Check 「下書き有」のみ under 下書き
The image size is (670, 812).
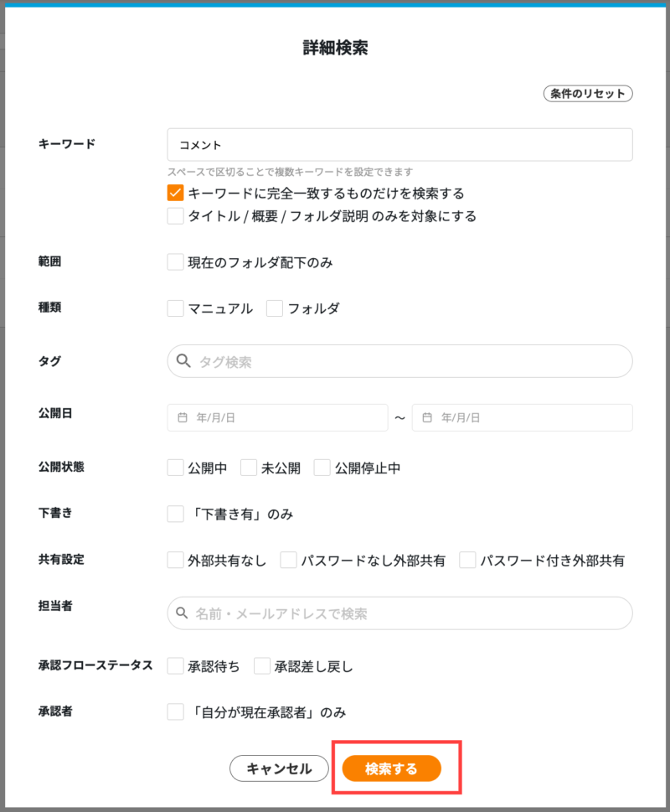[174, 514]
